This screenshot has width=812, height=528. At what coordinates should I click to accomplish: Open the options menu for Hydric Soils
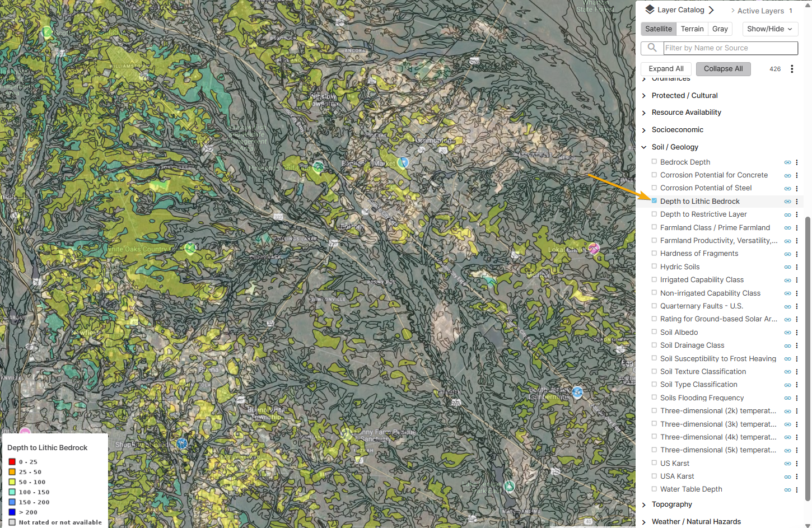(x=796, y=267)
